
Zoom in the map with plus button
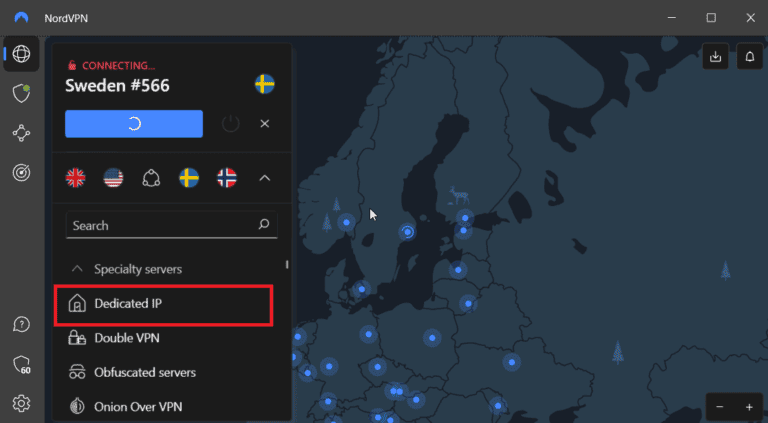click(749, 407)
